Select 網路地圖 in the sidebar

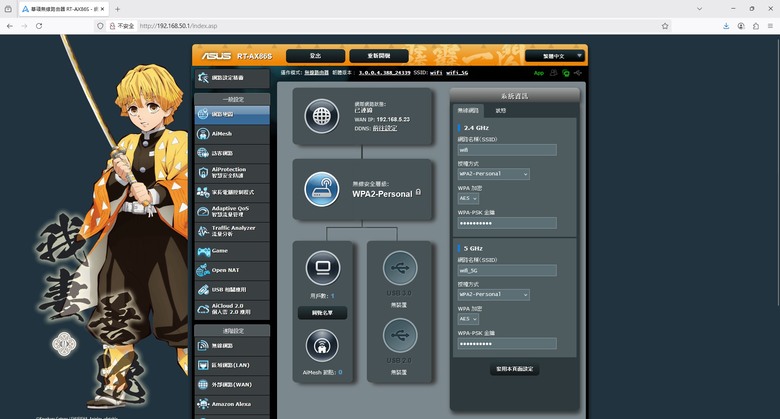[232, 114]
